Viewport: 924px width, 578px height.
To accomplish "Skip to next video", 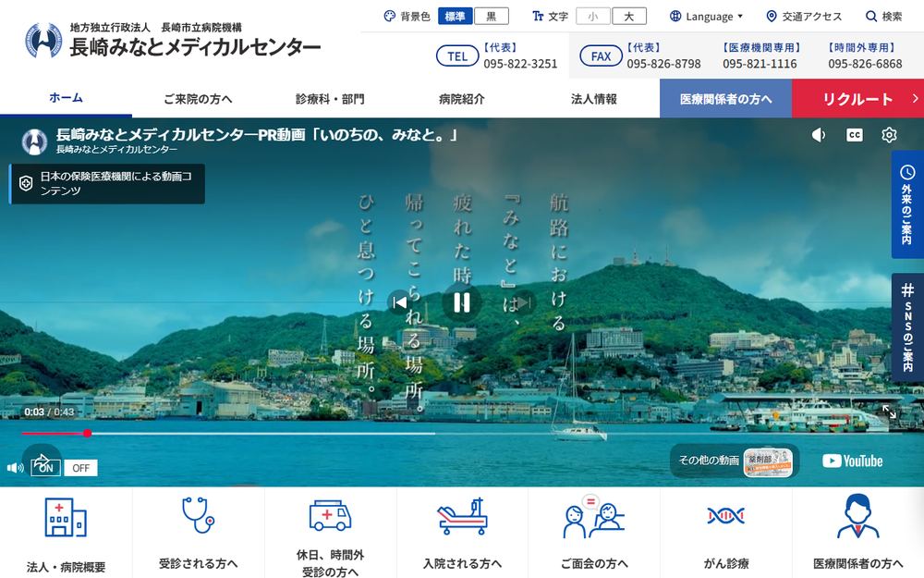I will pos(523,302).
